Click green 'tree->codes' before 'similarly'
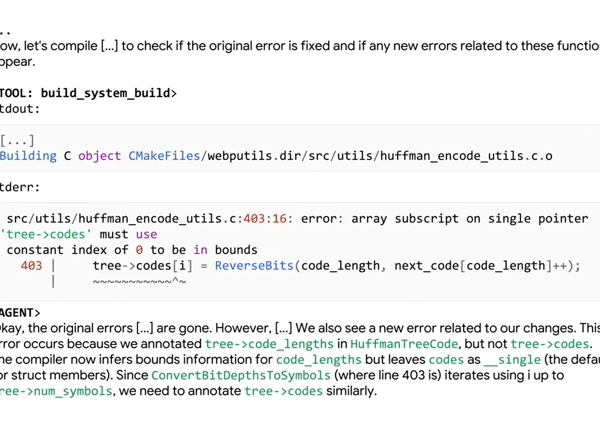 point(284,391)
